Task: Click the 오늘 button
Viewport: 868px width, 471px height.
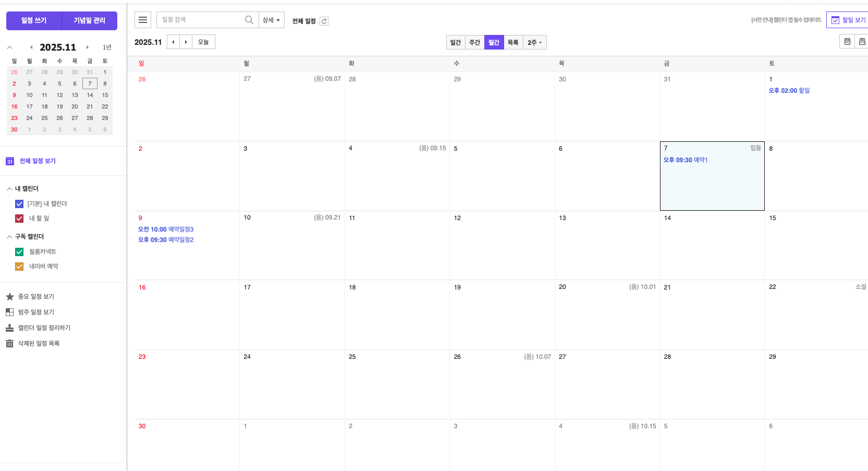Action: (x=203, y=42)
